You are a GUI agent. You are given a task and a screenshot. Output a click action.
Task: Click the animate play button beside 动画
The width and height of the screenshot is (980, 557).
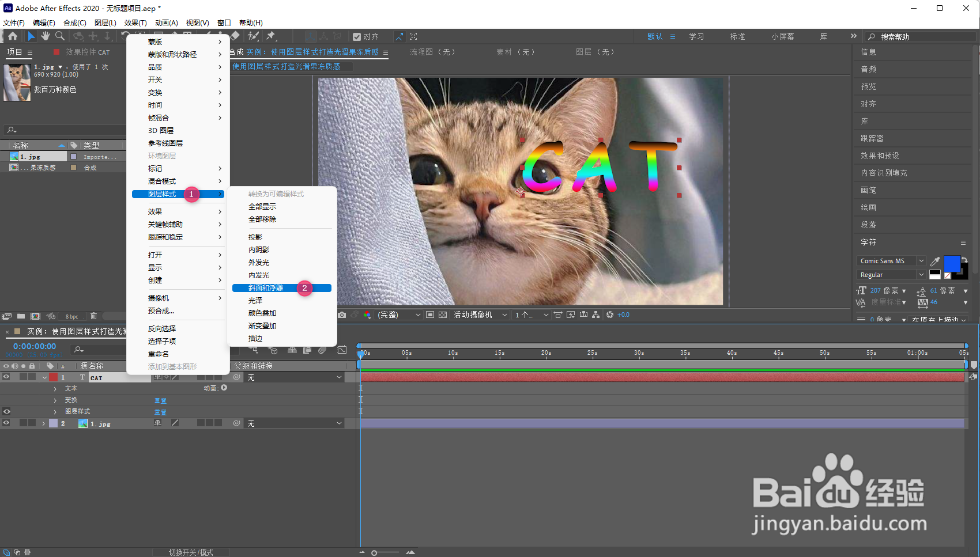[x=224, y=388]
